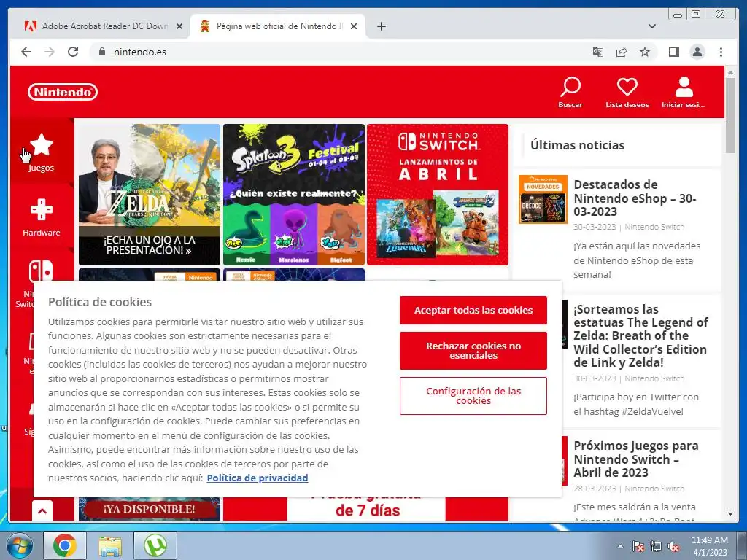Open the Política de privacidad link

[x=258, y=478]
